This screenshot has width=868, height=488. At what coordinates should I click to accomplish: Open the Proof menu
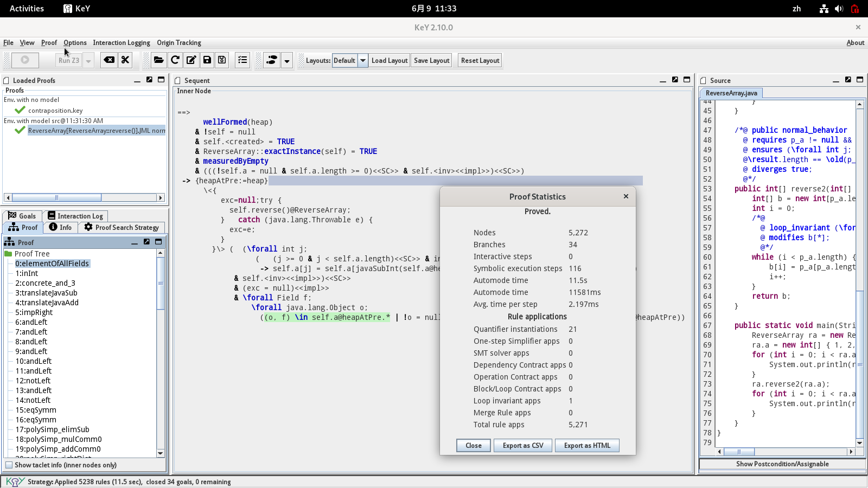(49, 43)
